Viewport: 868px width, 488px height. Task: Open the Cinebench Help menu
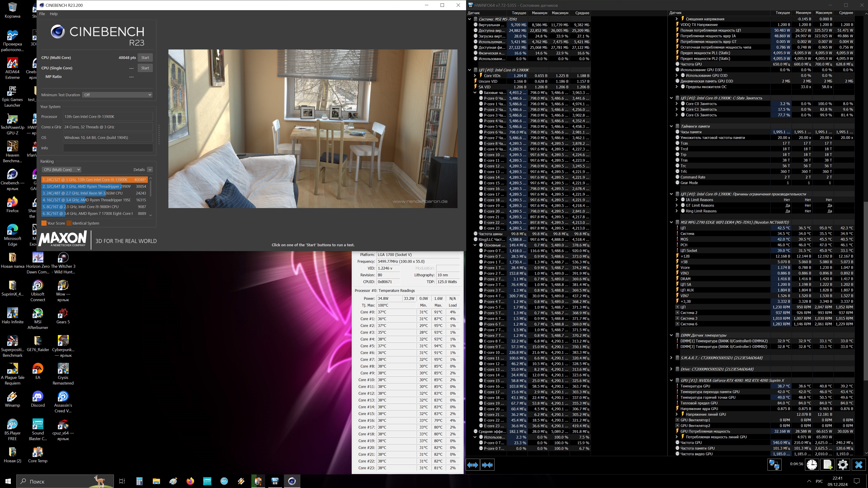click(x=54, y=14)
